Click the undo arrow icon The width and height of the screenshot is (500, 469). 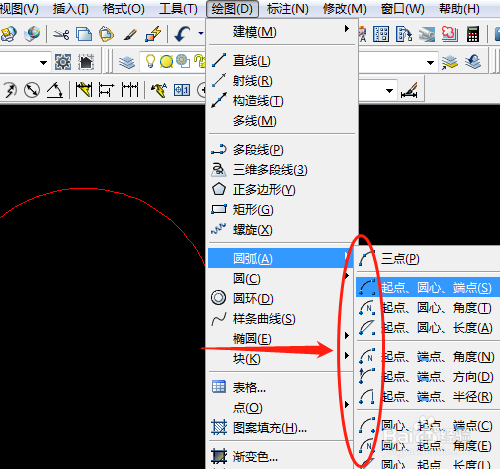pos(182,34)
